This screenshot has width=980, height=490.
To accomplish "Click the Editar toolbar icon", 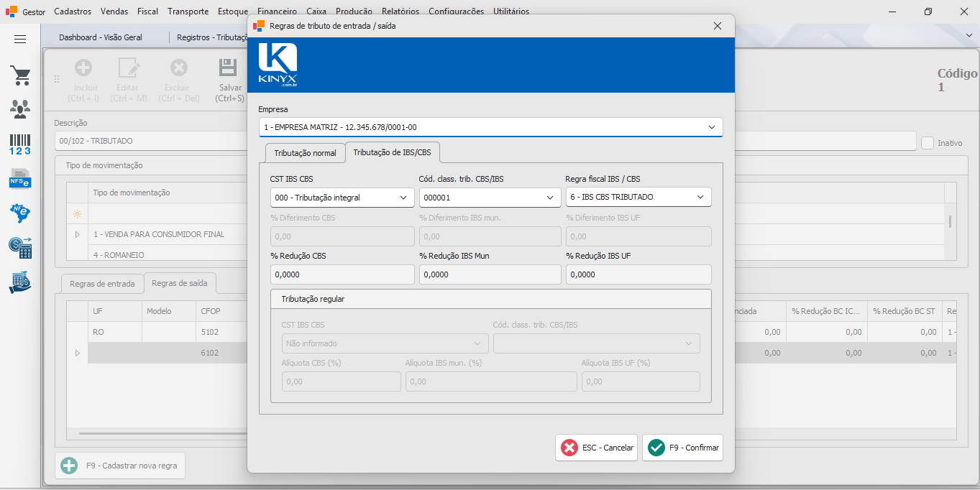I will point(129,68).
